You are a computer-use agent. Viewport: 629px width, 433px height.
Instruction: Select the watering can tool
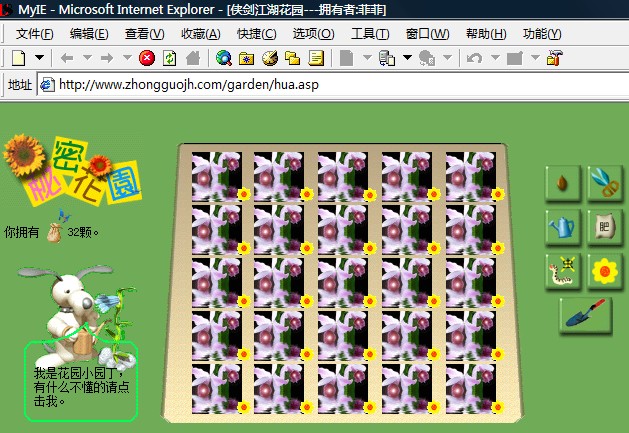click(x=563, y=227)
